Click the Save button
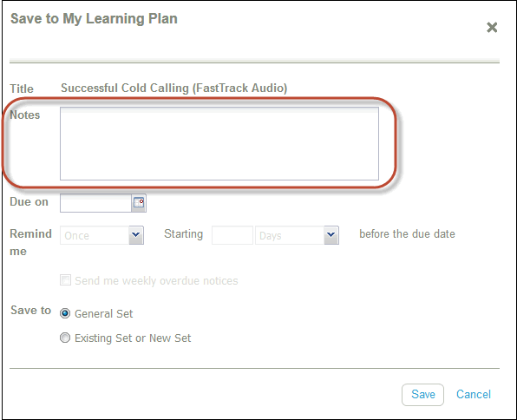 [x=422, y=395]
